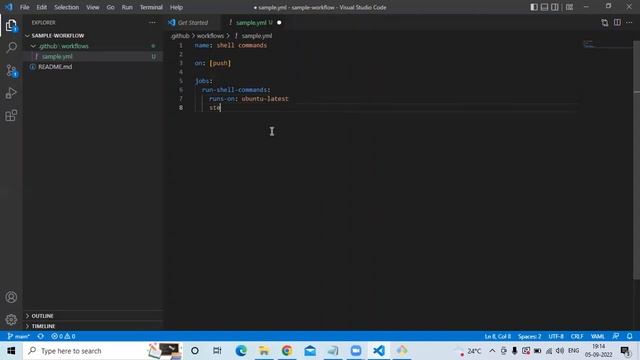This screenshot has width=640, height=360.
Task: Open the Explorer view in activity bar
Action: point(11,25)
